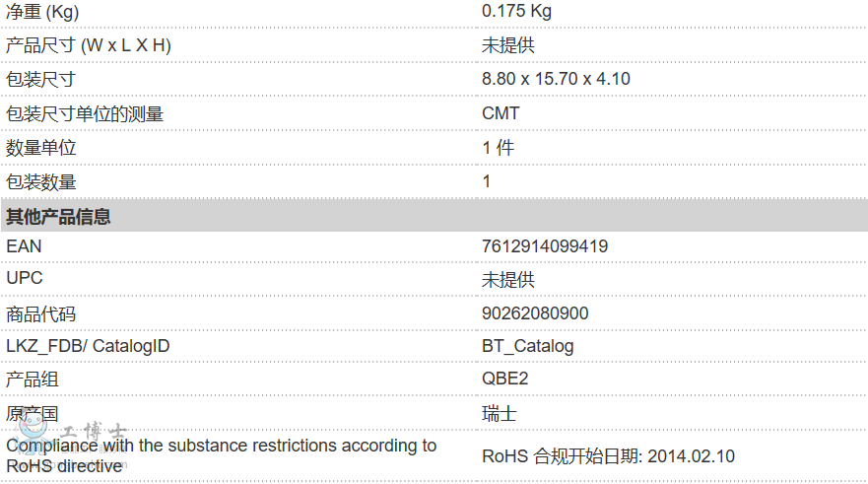Click the 其他产品信息 section header
Viewport: 868px width, 484px height.
(x=58, y=217)
